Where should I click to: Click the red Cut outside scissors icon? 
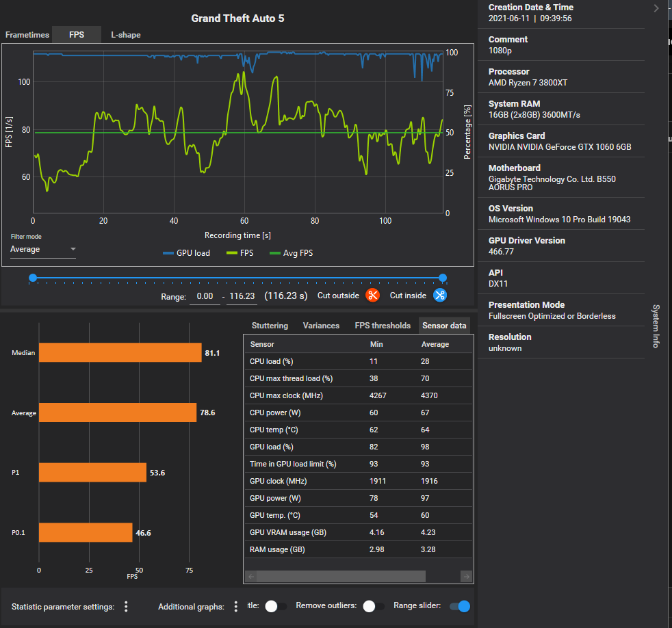372,295
